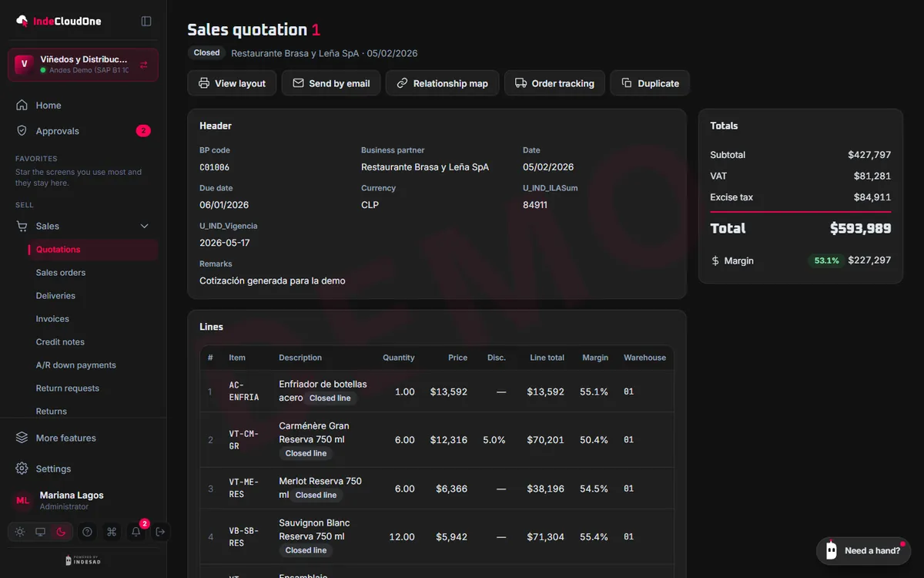
Task: Click BP code C01006
Action: tap(214, 167)
